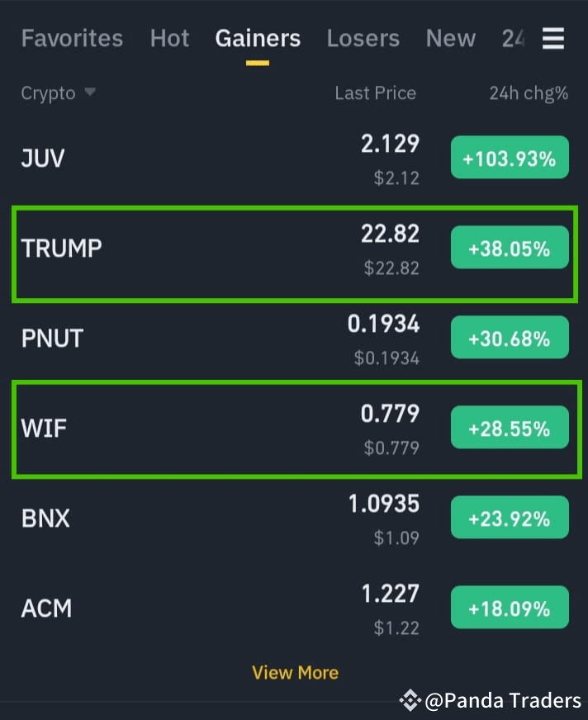Tap WIF's +28.55% change button
588x720 pixels.
point(510,427)
